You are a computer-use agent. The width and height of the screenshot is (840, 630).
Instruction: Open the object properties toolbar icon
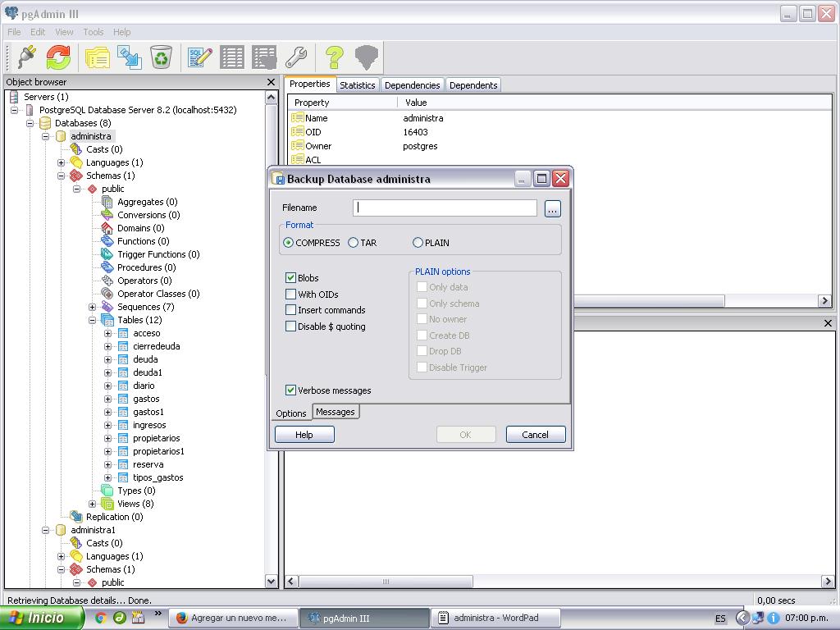98,57
